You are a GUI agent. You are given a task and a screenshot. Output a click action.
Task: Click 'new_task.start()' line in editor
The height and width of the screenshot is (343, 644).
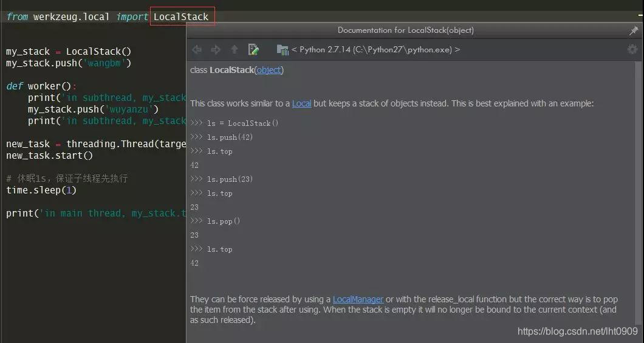click(x=49, y=156)
